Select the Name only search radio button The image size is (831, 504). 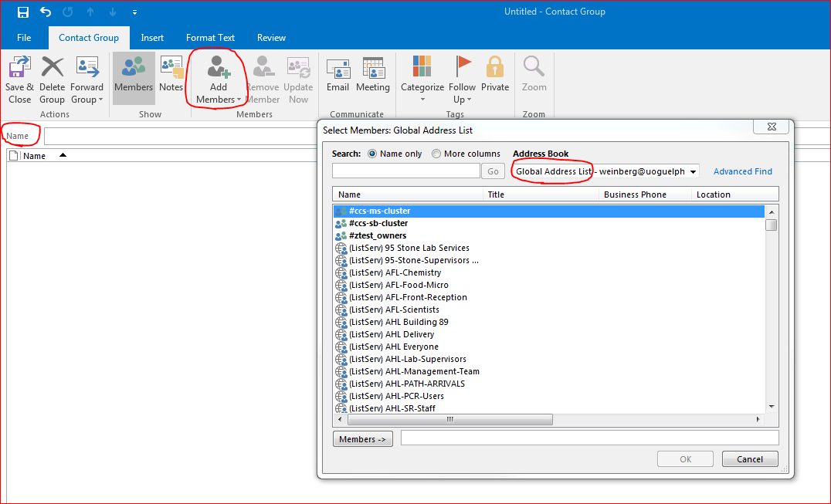(x=374, y=154)
